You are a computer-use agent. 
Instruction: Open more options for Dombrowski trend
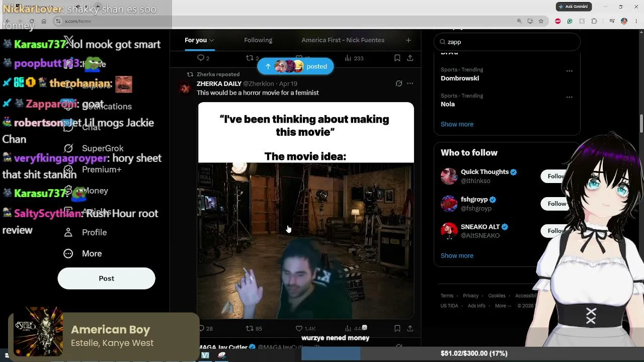point(569,71)
